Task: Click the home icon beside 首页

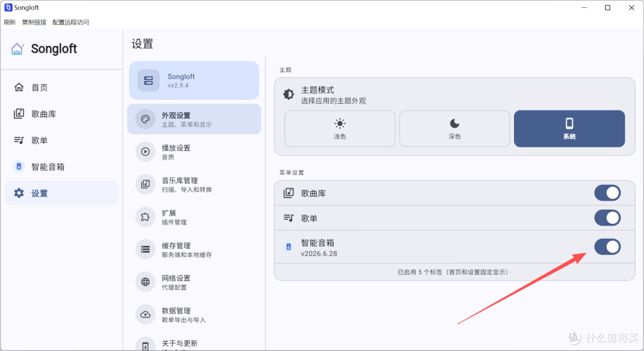Action: 19,87
